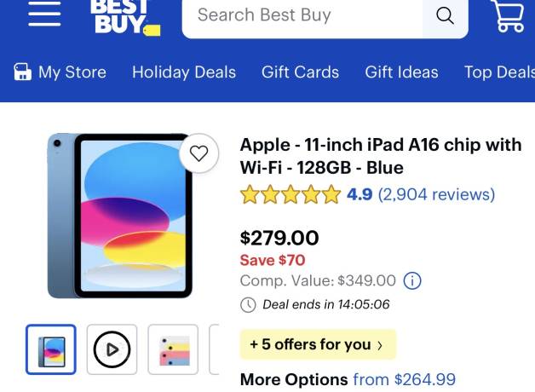The width and height of the screenshot is (535, 392).
Task: Select the first blue iPad thumbnail
Action: [51, 349]
